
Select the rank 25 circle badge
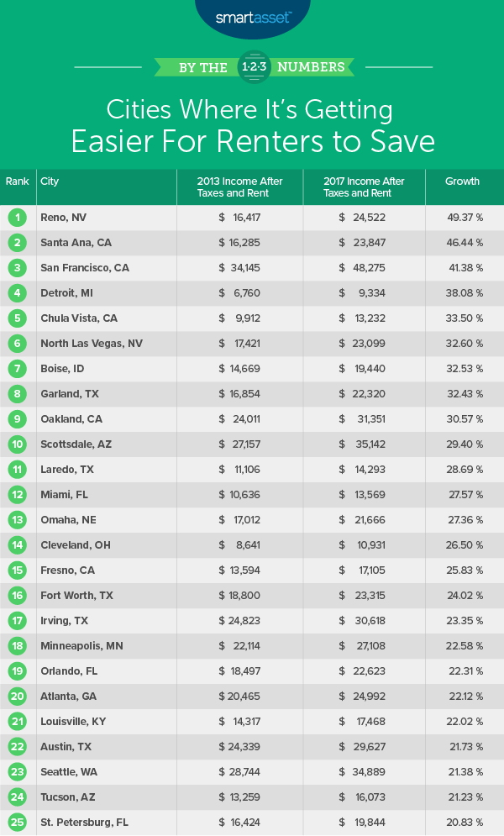(x=18, y=823)
